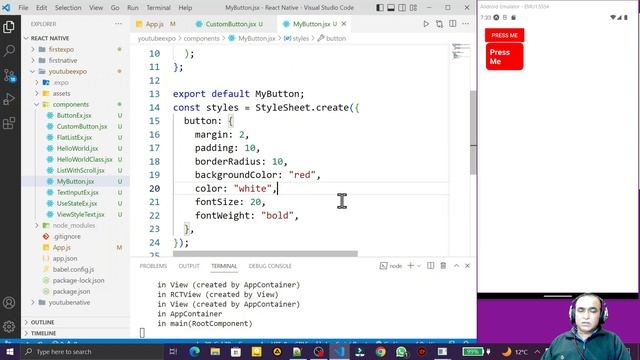
Task: Maximize the terminal panel size
Action: (x=456, y=266)
